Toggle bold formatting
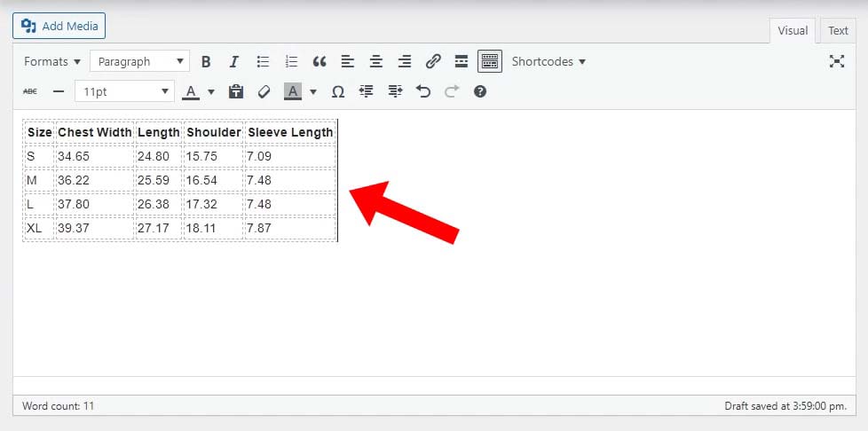 click(206, 62)
